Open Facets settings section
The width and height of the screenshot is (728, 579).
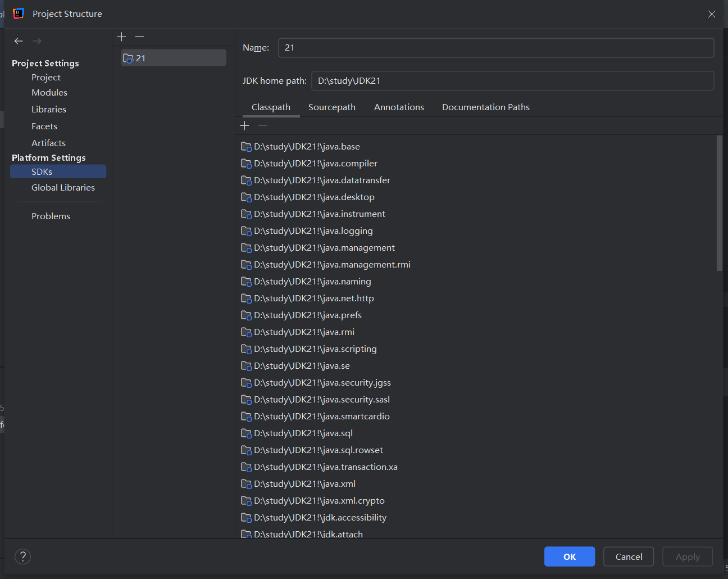(44, 126)
